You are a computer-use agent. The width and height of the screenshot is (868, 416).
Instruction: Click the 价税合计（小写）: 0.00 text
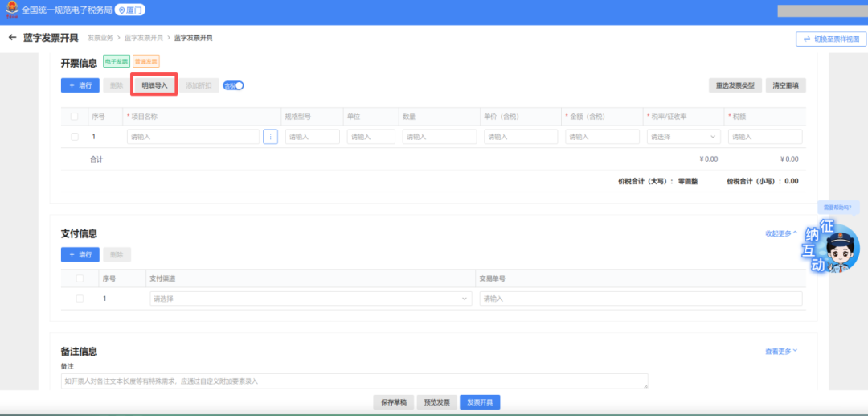click(x=762, y=181)
